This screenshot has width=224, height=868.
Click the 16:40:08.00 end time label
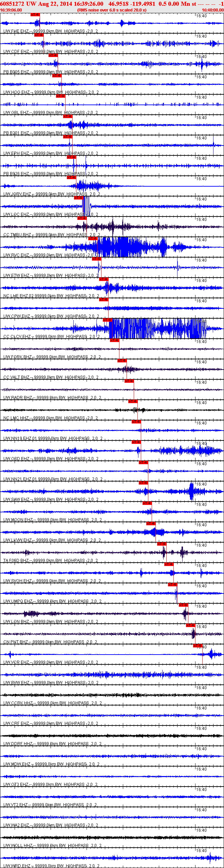213,10
